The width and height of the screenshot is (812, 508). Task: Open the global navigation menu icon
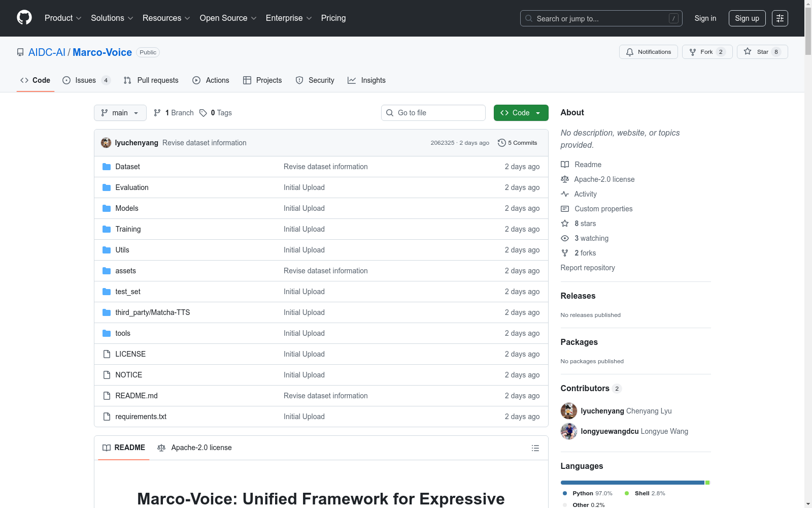pyautogui.click(x=780, y=18)
